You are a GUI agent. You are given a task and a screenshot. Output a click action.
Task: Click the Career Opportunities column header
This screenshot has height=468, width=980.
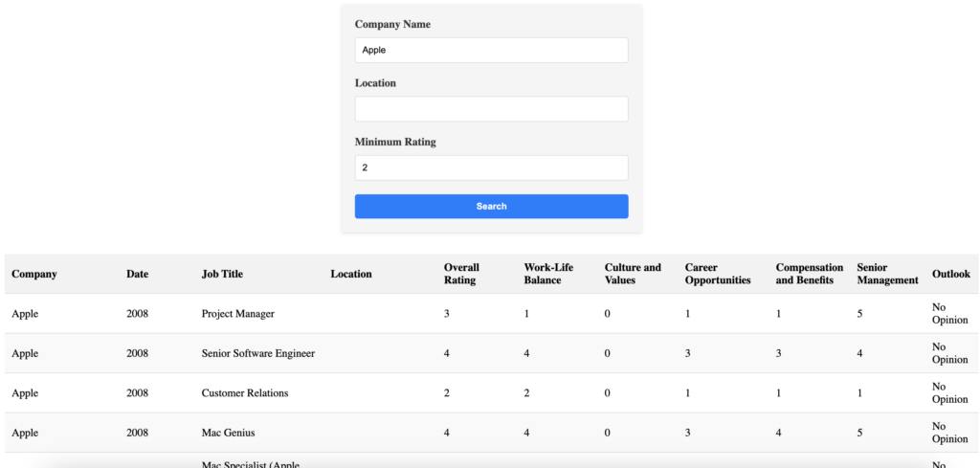(718, 274)
